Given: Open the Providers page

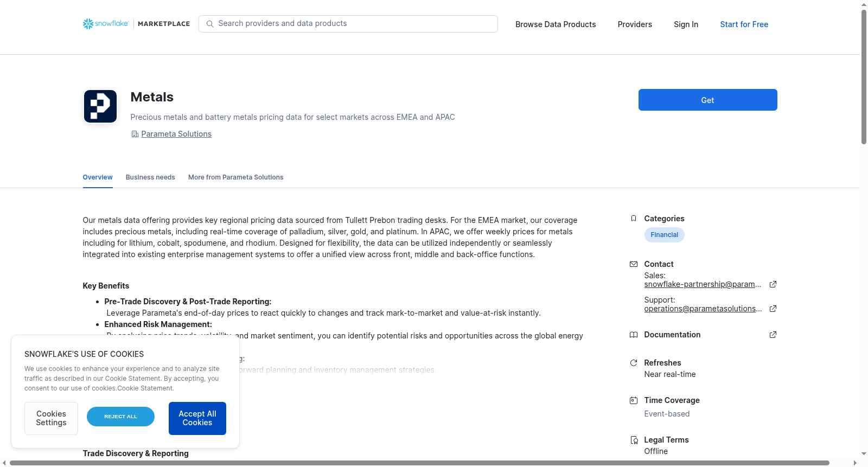Looking at the screenshot, I should click(x=635, y=24).
